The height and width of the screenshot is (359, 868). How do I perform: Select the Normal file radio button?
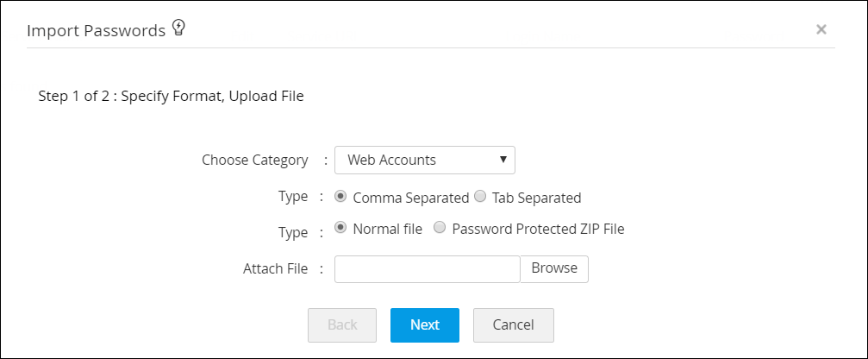click(340, 229)
